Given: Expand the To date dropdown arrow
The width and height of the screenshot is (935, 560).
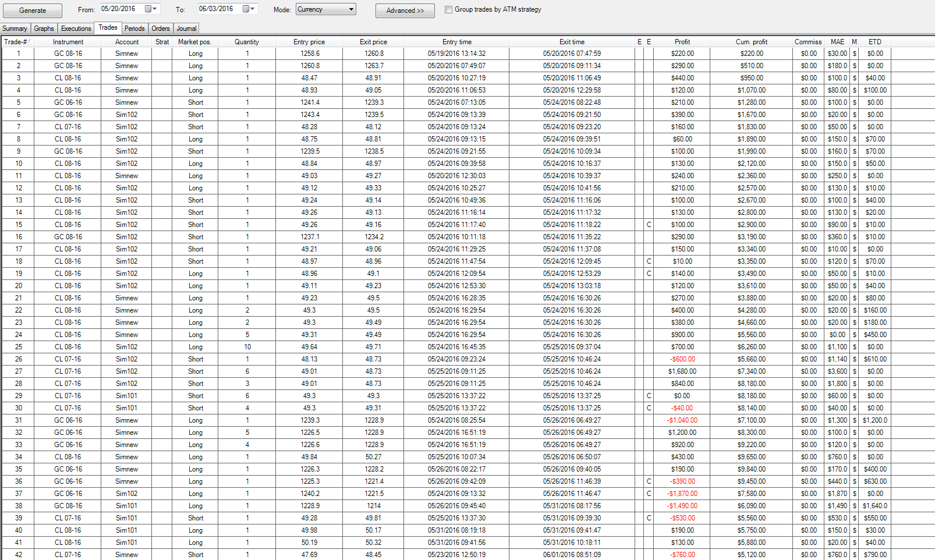Looking at the screenshot, I should (253, 9).
